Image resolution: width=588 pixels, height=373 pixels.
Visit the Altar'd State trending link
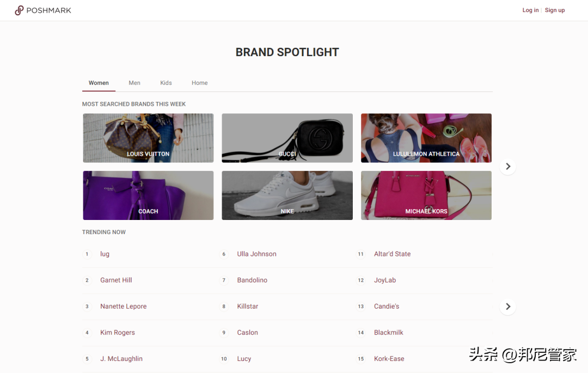(x=392, y=254)
